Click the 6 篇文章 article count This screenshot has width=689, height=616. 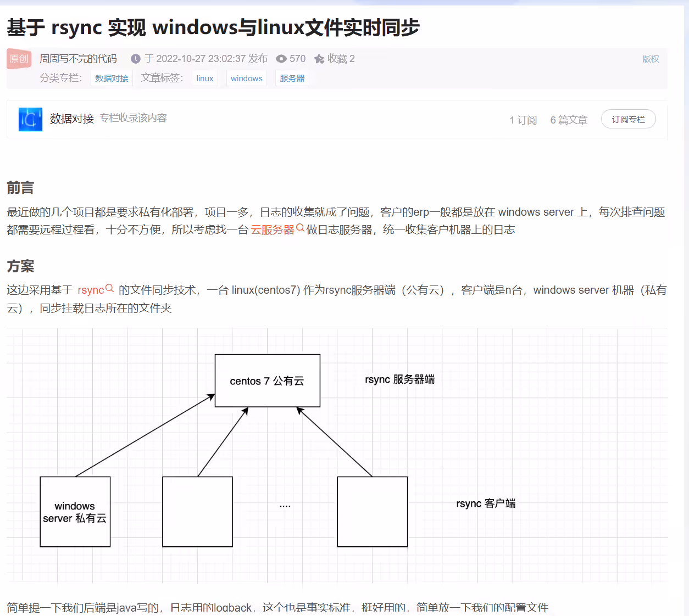569,120
